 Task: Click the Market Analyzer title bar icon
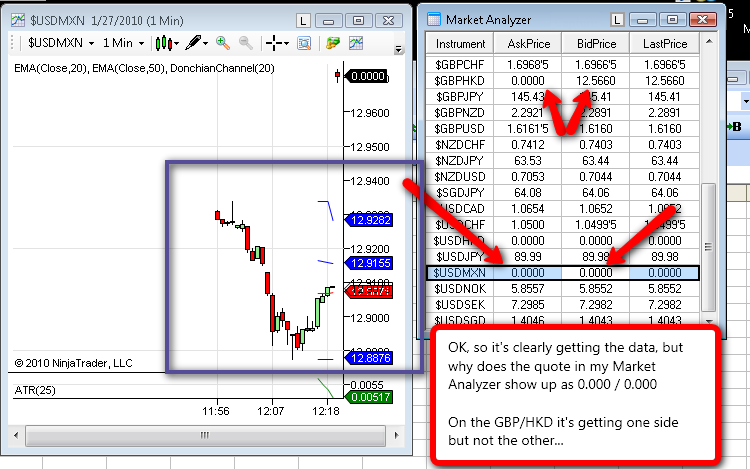pyautogui.click(x=434, y=19)
